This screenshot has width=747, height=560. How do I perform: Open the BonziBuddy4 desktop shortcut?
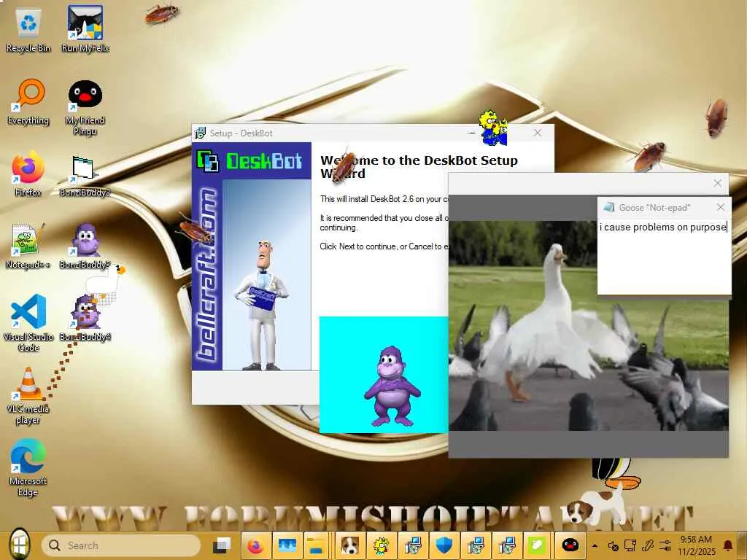click(85, 318)
